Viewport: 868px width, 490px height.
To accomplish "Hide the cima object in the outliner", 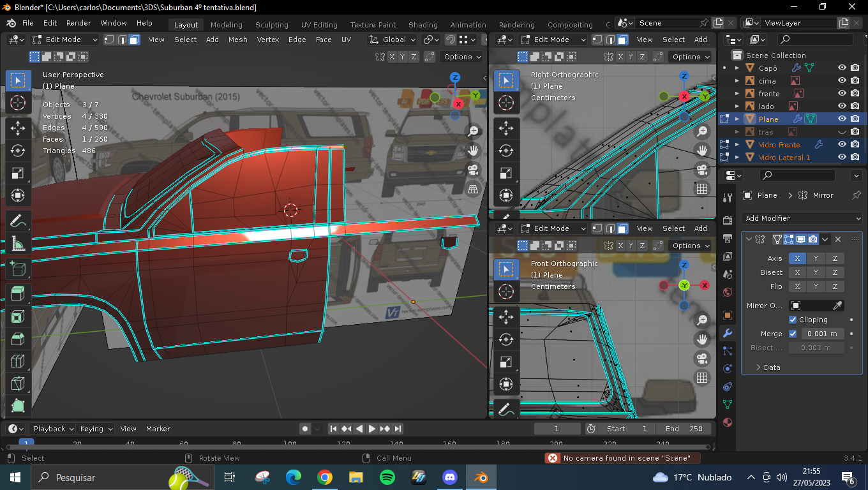I will point(842,80).
